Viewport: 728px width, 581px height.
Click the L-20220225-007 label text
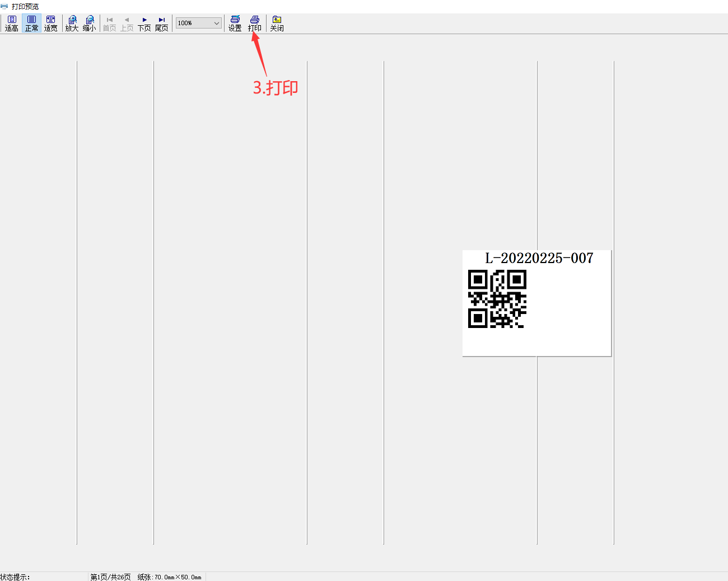pos(539,258)
